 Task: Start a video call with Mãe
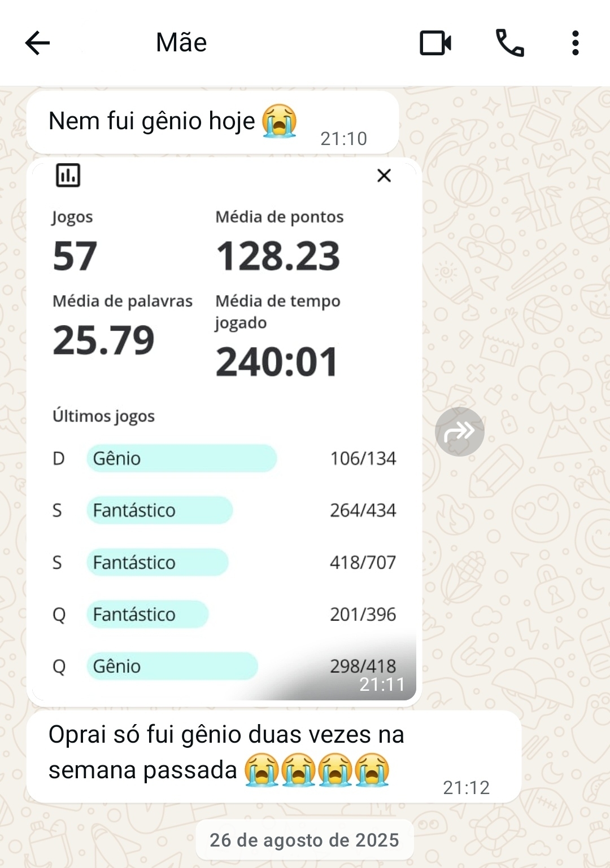[435, 43]
